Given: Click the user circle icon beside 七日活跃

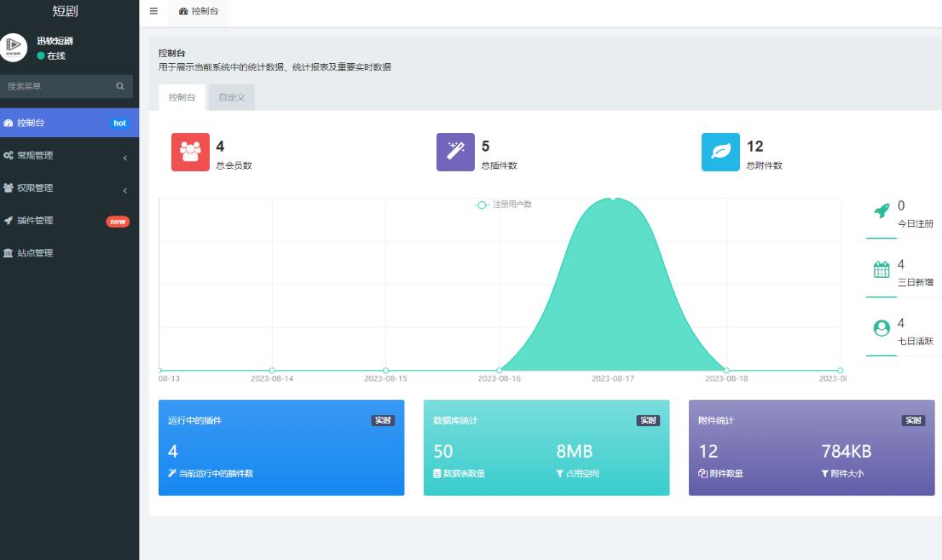Looking at the screenshot, I should tap(881, 328).
